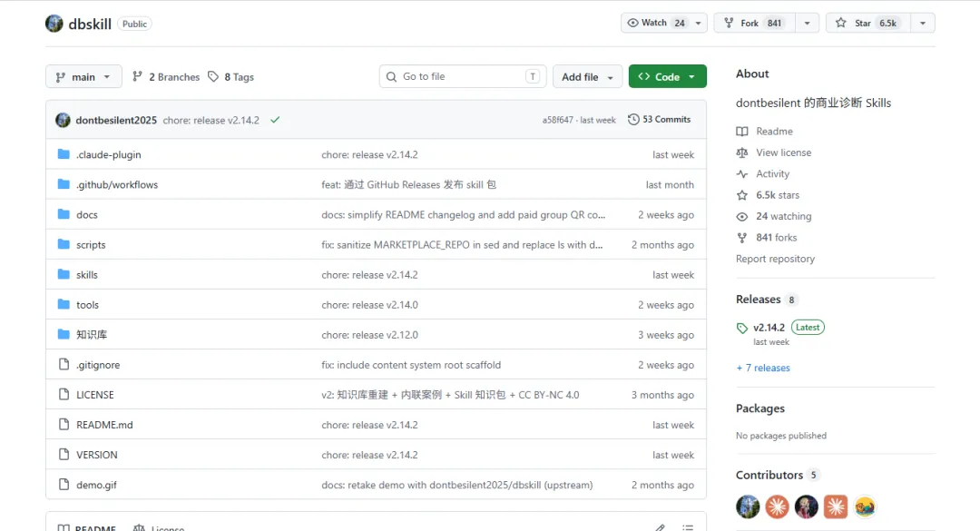Open the + 7 releases link
Viewport: 980px width, 531px height.
[762, 368]
